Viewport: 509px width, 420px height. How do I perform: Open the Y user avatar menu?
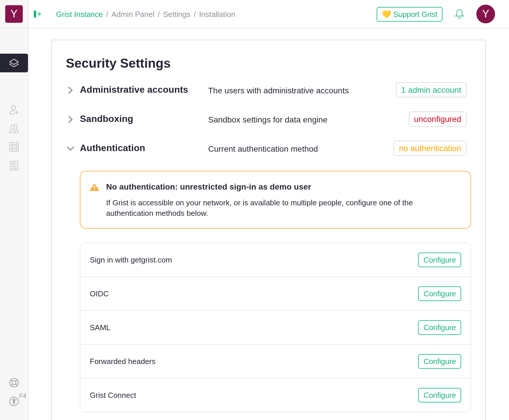pyautogui.click(x=485, y=14)
